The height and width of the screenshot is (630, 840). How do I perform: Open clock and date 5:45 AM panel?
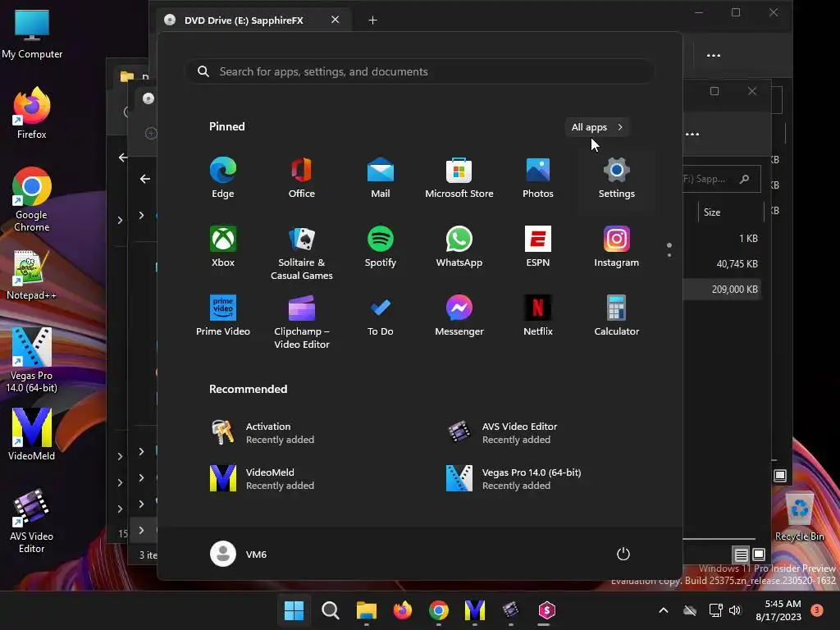778,610
